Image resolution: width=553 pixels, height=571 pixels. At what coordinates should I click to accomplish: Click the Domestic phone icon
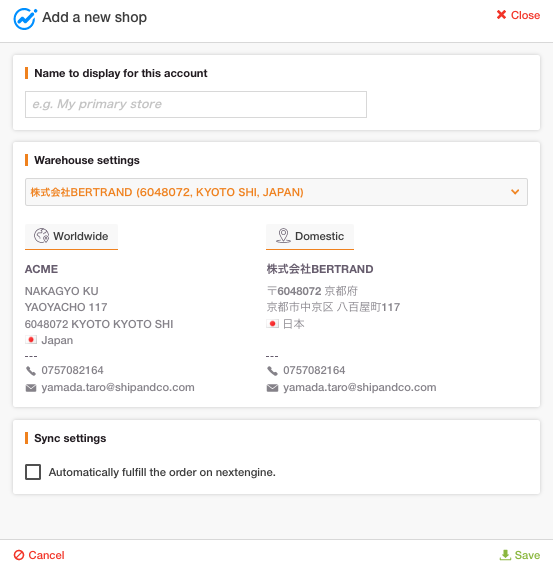[272, 371]
